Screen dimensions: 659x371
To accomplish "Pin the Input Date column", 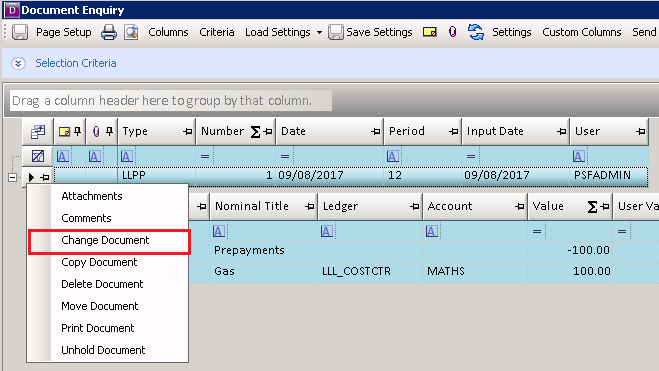I will 561,132.
